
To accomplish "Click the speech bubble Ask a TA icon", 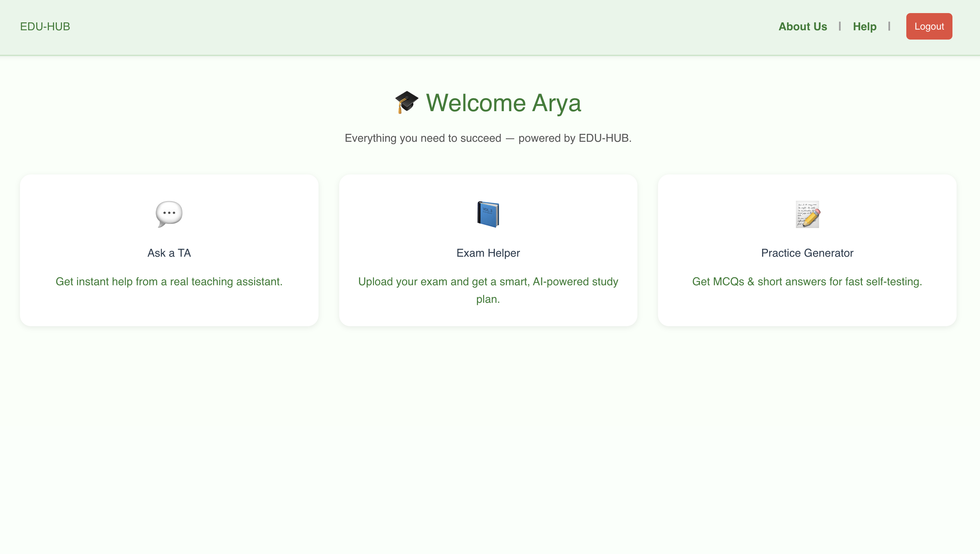I will pos(169,214).
